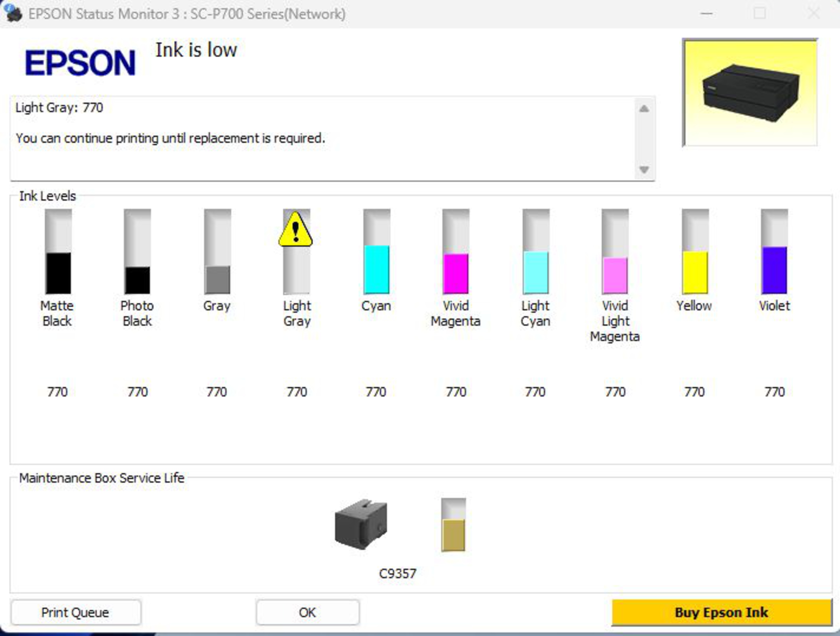Select the Cyan ink level indicator
The height and width of the screenshot is (636, 840).
click(x=376, y=252)
